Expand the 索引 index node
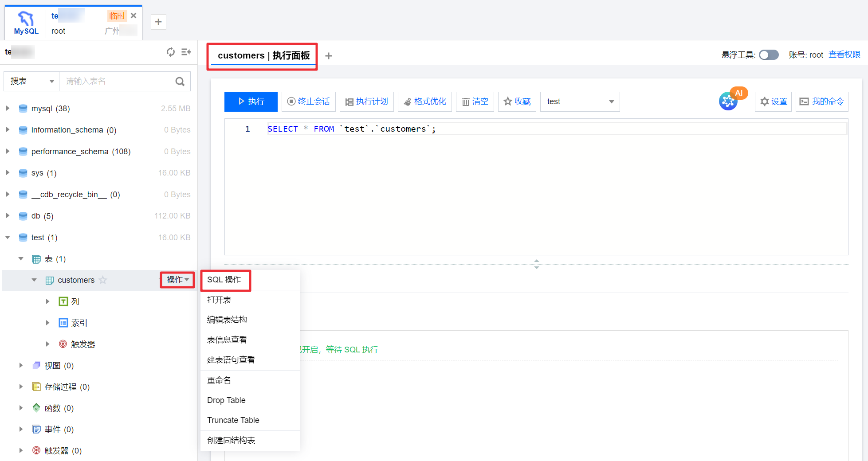This screenshot has width=868, height=461. click(x=47, y=323)
